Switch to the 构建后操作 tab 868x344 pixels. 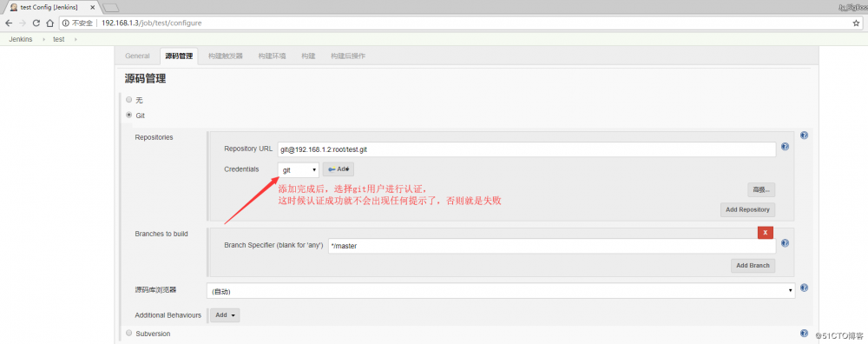[348, 56]
